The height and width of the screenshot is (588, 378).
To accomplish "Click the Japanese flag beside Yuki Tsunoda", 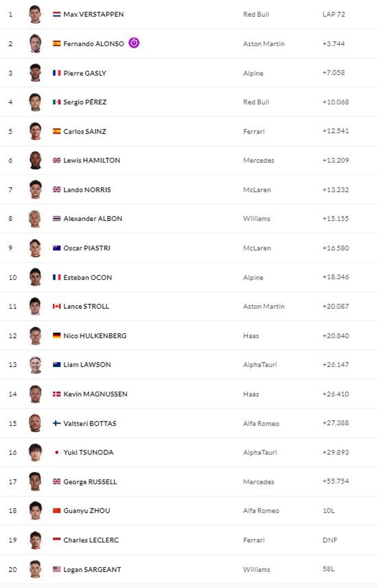I will tap(57, 452).
